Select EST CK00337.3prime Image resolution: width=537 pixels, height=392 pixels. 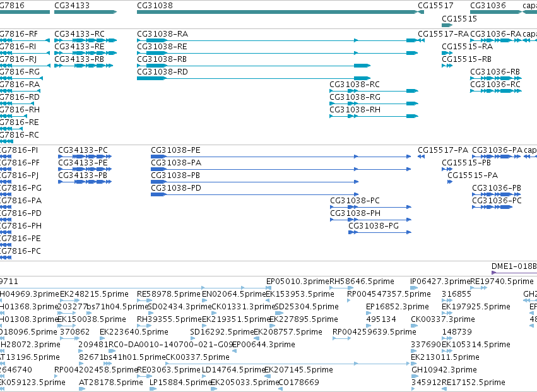414,326
